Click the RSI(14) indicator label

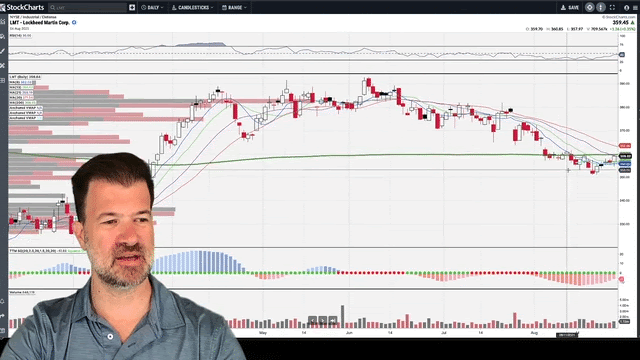pyautogui.click(x=20, y=36)
